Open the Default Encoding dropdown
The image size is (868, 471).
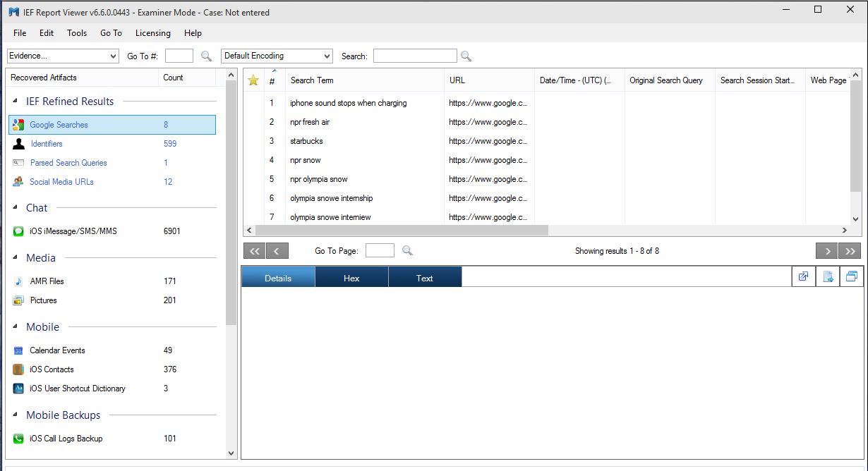coord(327,56)
